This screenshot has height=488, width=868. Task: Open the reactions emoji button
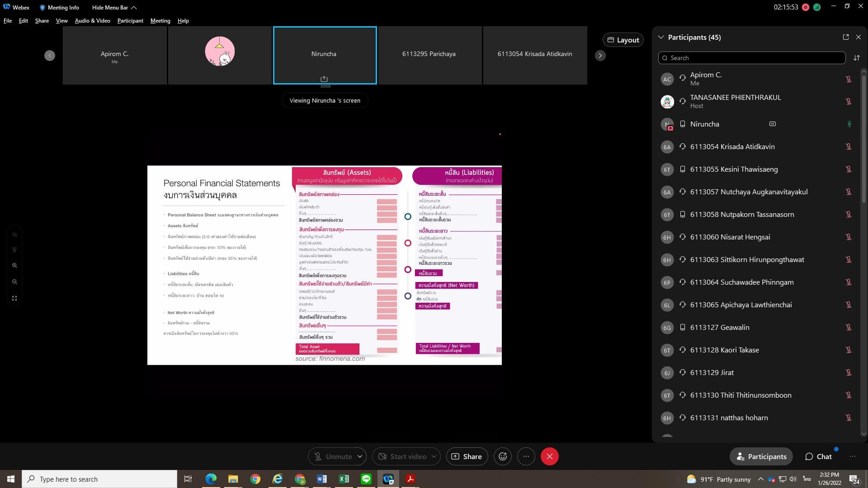(502, 456)
